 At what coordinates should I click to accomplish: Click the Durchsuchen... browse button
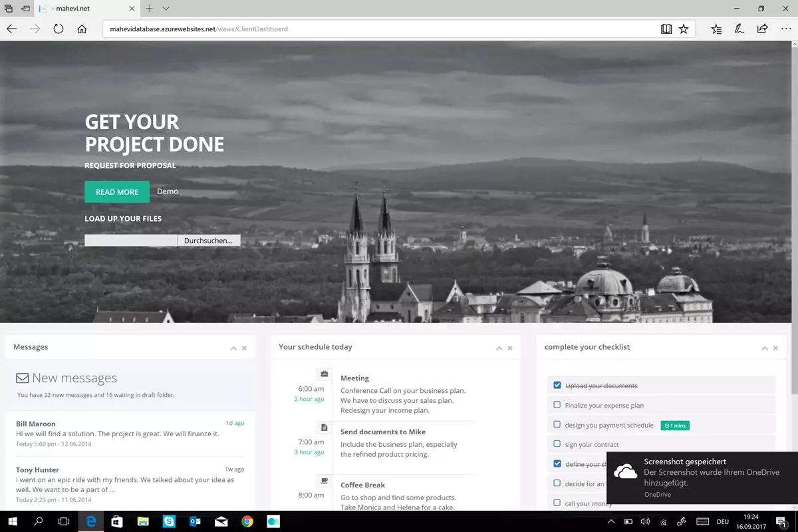[x=209, y=241]
